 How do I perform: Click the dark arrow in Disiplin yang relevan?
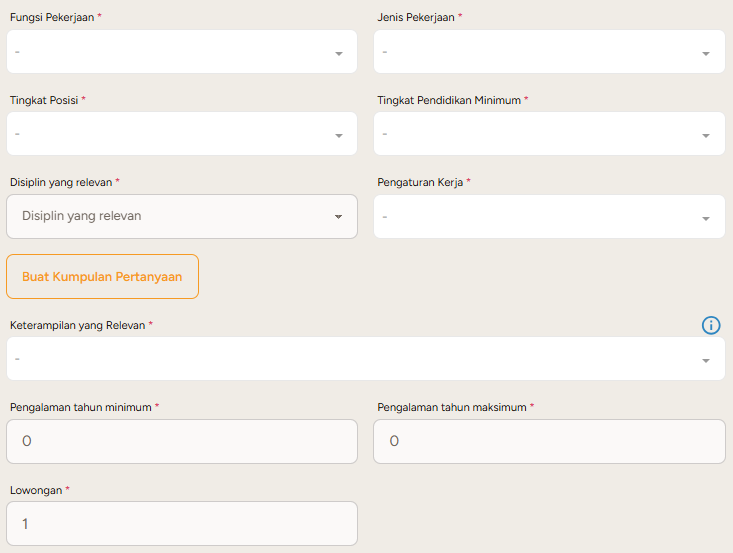pos(338,216)
